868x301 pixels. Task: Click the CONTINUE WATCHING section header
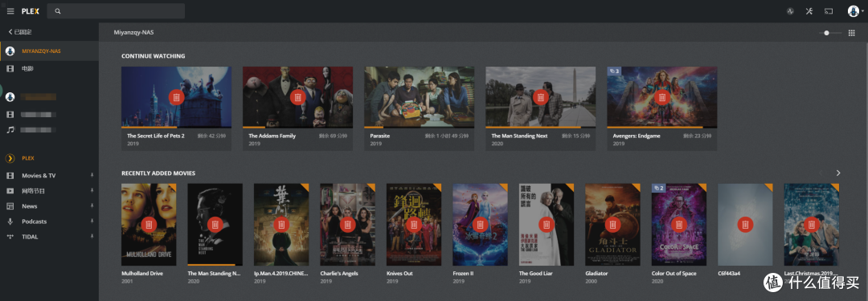coord(154,56)
